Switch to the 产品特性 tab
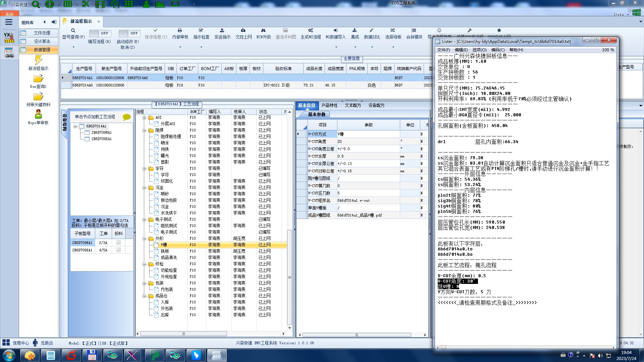Screen dimensions: 644x362 point(329,105)
